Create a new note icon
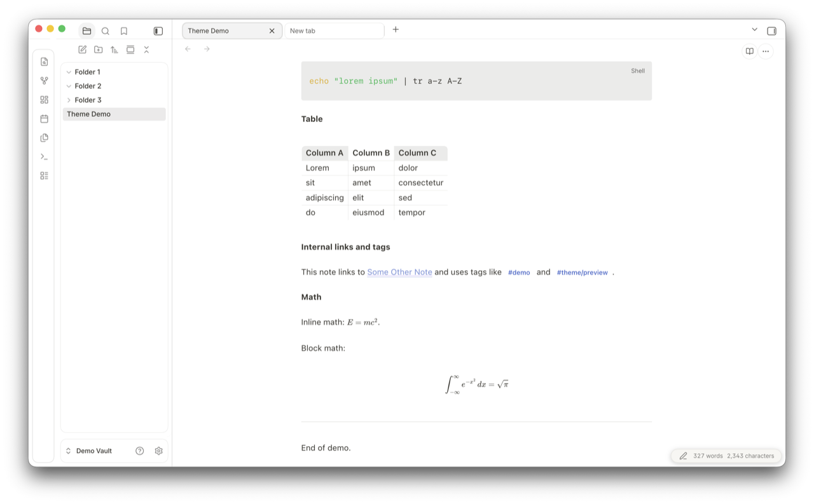 tap(82, 50)
